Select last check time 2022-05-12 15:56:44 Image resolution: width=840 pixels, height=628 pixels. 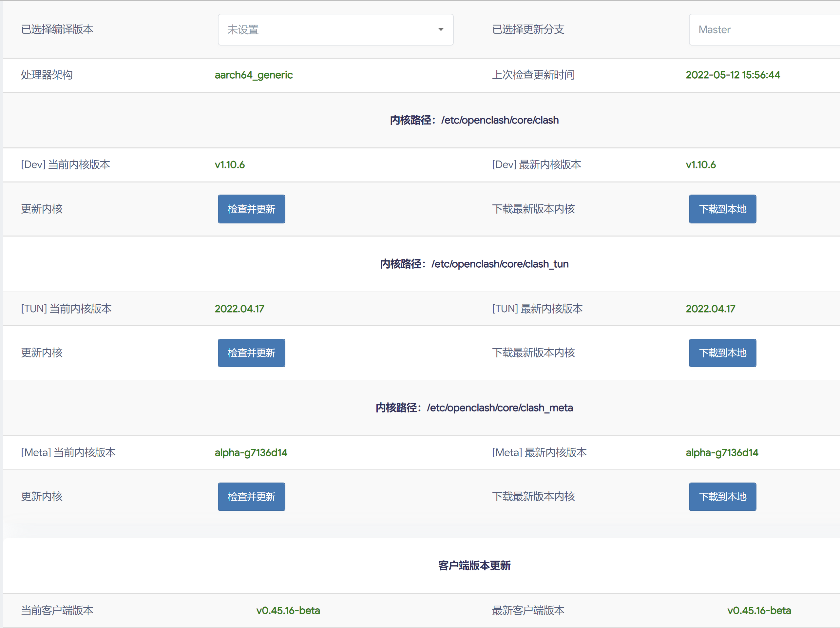(733, 75)
